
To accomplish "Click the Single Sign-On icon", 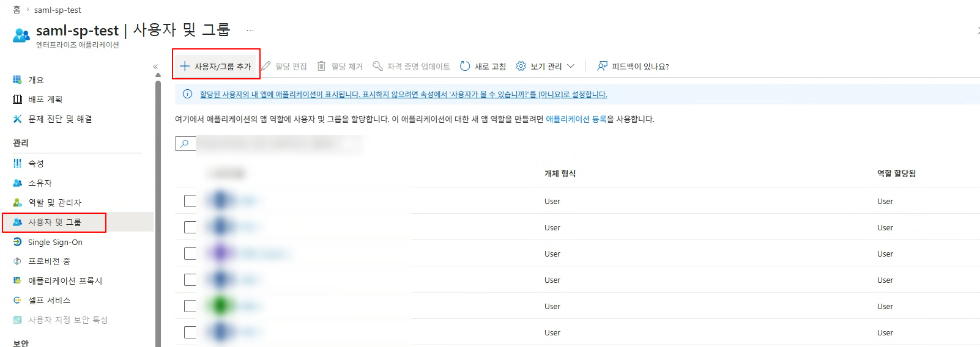I will (17, 242).
